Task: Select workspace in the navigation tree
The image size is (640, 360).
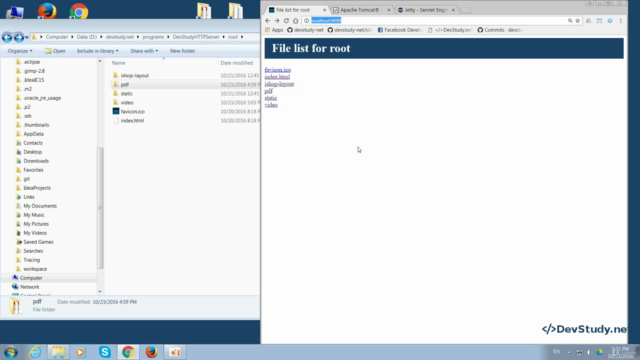Action: pyautogui.click(x=35, y=269)
